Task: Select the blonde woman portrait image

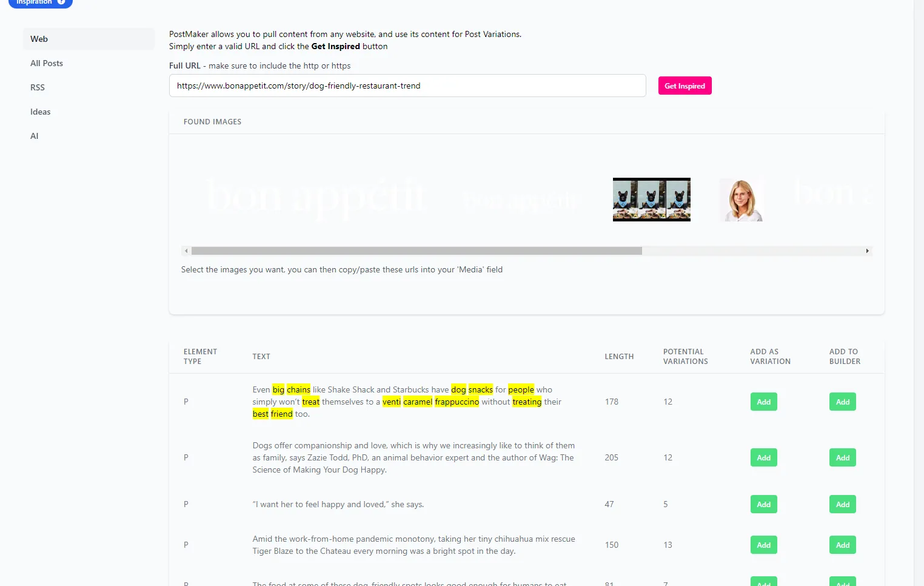Action: click(741, 200)
